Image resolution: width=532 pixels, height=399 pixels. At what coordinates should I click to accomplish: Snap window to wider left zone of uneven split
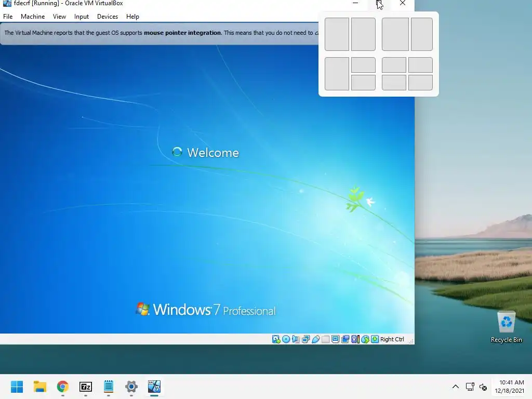click(x=395, y=34)
